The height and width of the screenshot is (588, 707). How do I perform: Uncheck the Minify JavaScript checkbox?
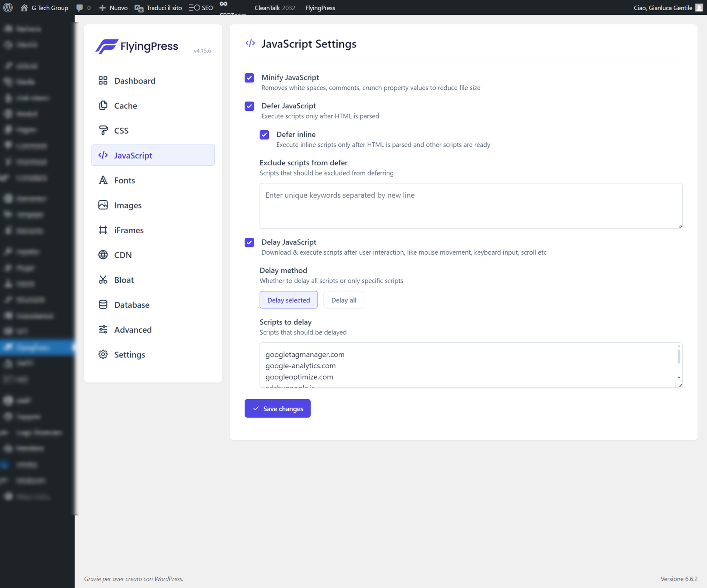pos(249,78)
